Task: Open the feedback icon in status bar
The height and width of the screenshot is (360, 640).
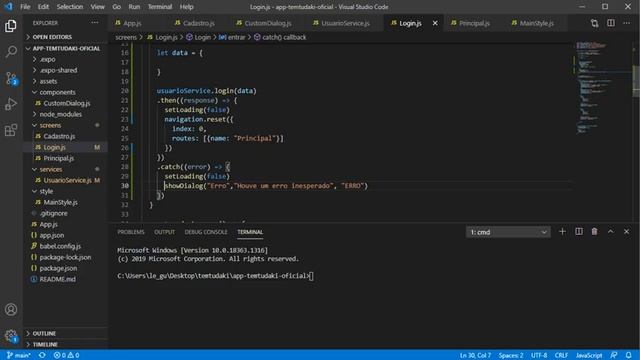Action: point(613,355)
